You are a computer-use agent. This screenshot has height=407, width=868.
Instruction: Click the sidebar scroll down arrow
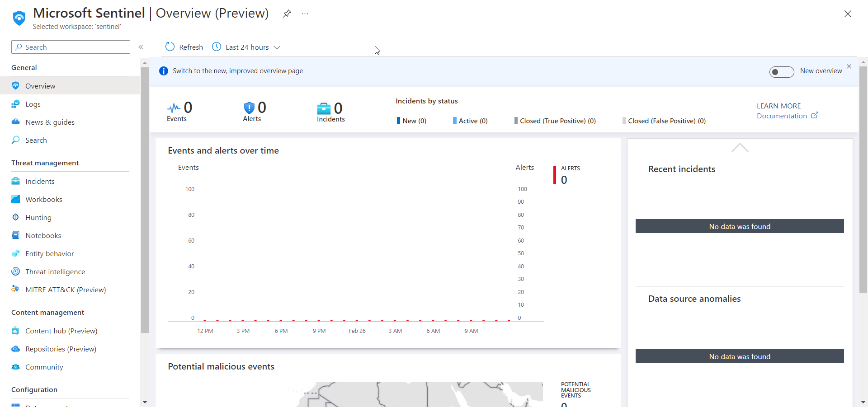click(145, 402)
